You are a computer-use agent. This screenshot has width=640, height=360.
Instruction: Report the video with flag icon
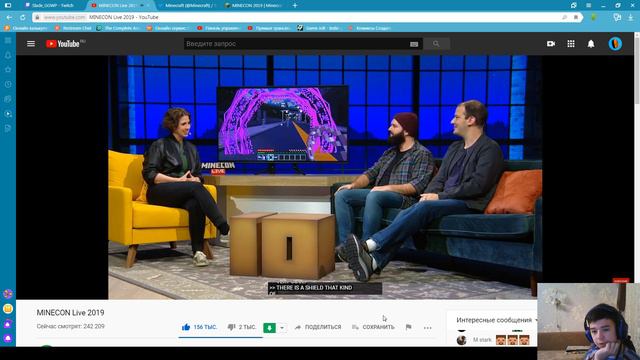point(409,327)
